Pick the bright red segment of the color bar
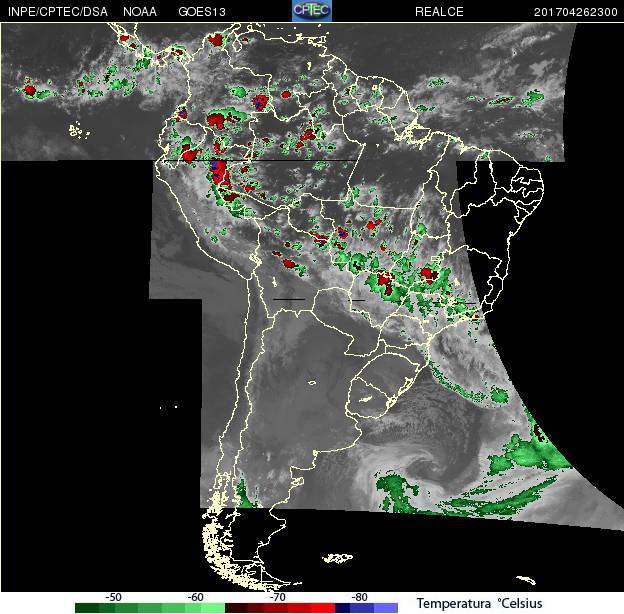The width and height of the screenshot is (624, 614). [x=323, y=608]
